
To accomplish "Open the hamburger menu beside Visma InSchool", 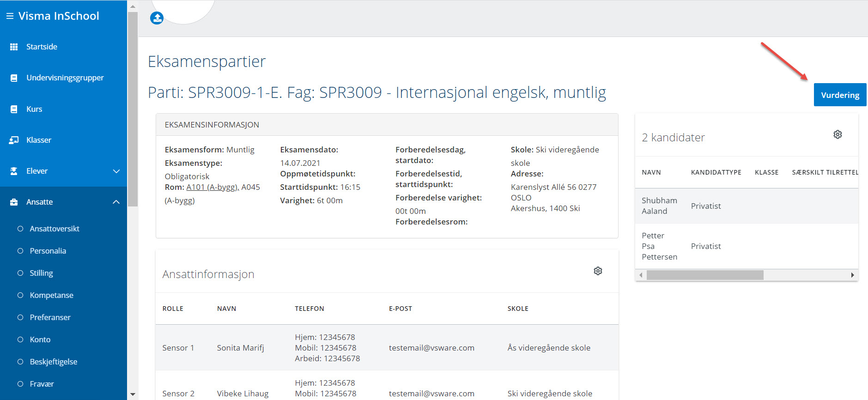I will pos(10,16).
